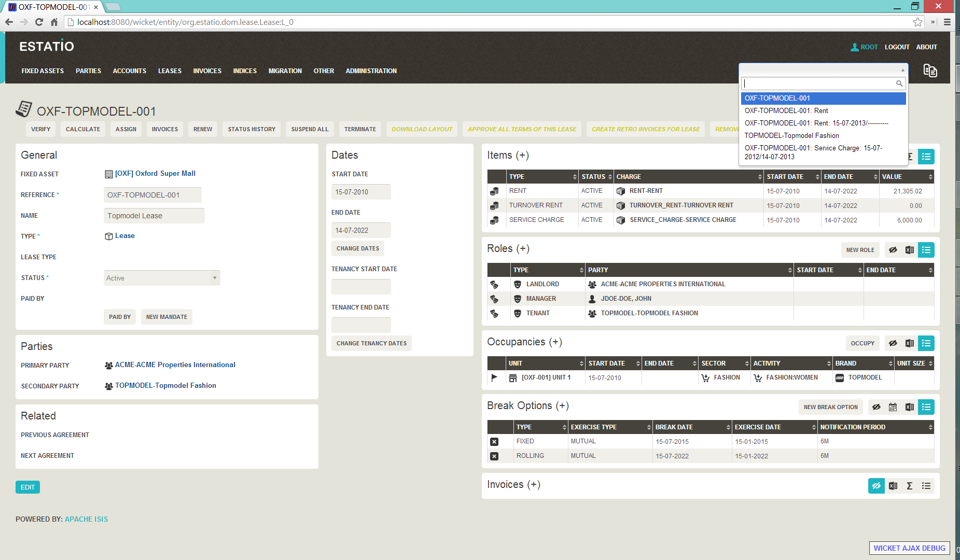
Task: Open the Leases menu
Action: pyautogui.click(x=170, y=71)
